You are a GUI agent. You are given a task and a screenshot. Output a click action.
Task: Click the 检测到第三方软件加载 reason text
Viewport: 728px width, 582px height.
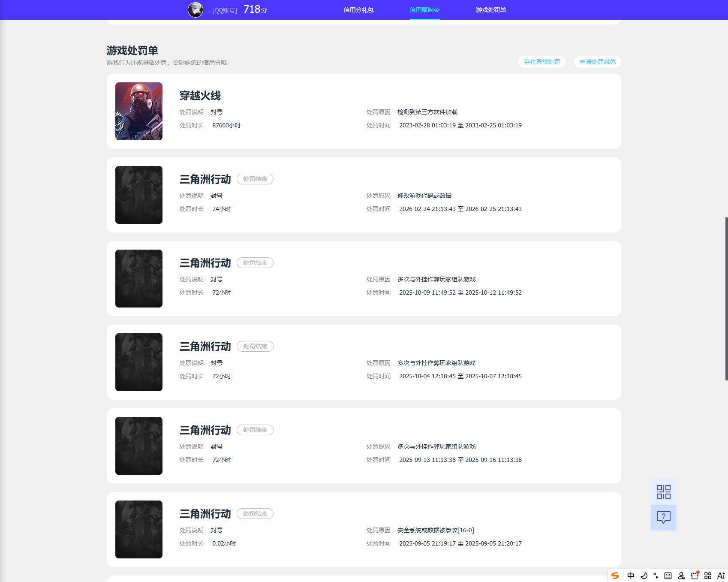pos(427,112)
